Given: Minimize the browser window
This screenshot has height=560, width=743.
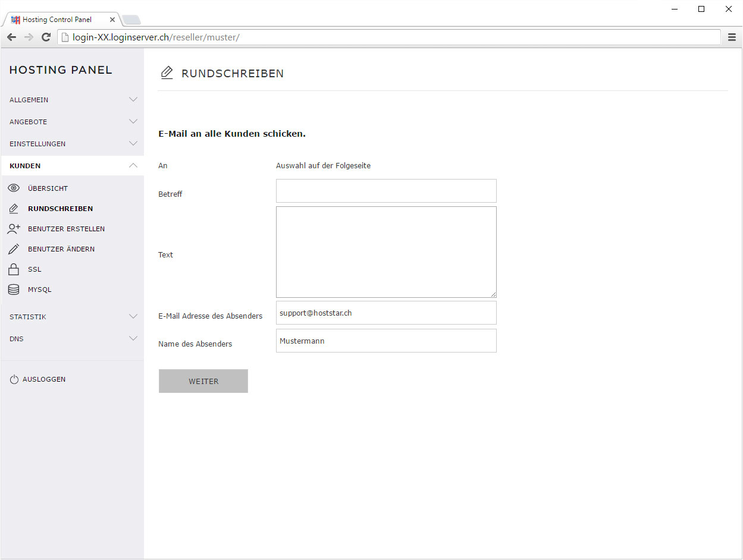Looking at the screenshot, I should click(x=675, y=9).
